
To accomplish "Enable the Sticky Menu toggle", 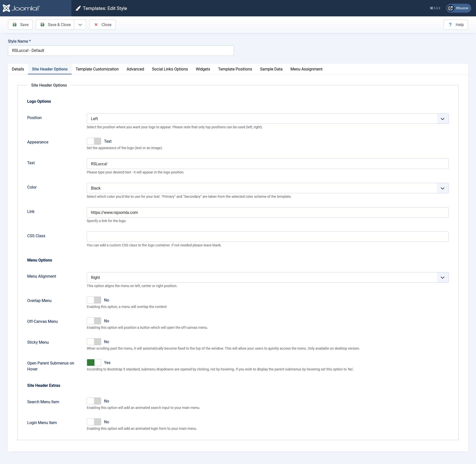I will (94, 342).
